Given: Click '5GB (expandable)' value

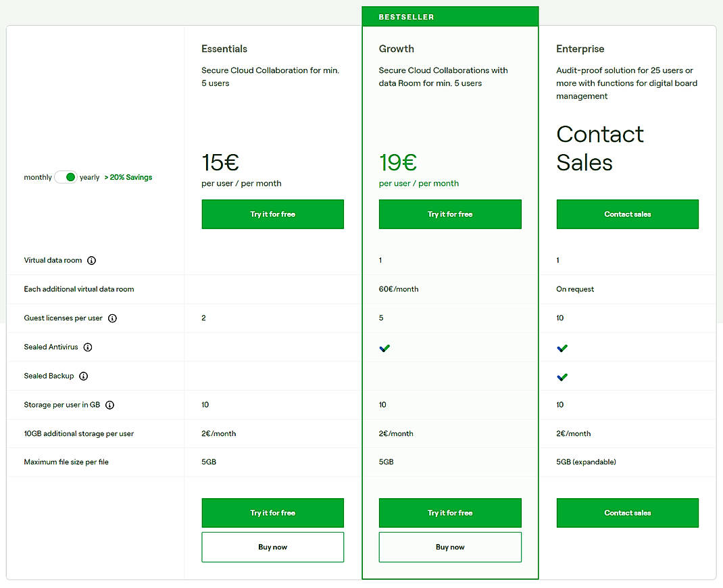Looking at the screenshot, I should coord(586,462).
